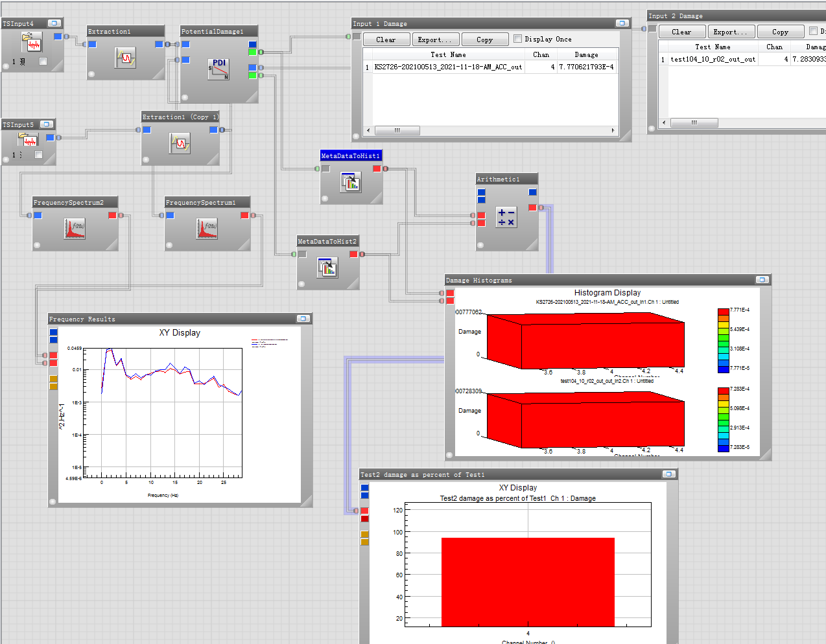
Task: Toggle the checkbox in the TSInput4 glyph
Action: pos(43,62)
